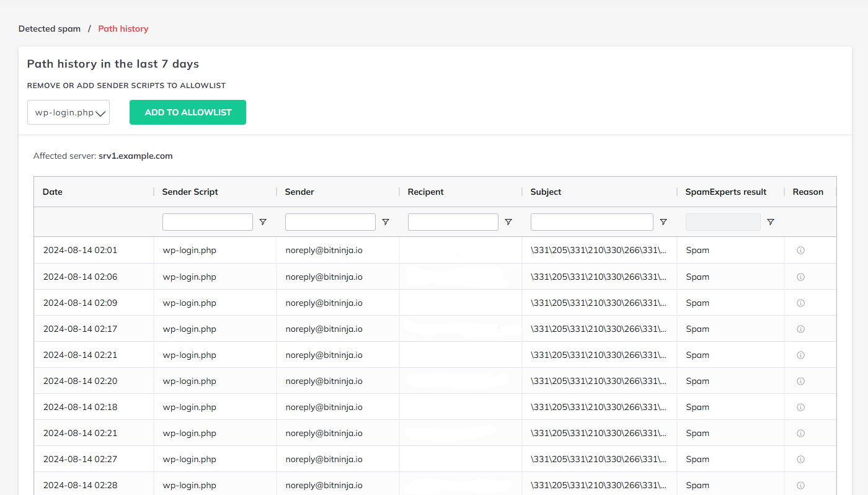View reason info icon for 02:18 row
Image resolution: width=868 pixels, height=495 pixels.
[x=800, y=407]
